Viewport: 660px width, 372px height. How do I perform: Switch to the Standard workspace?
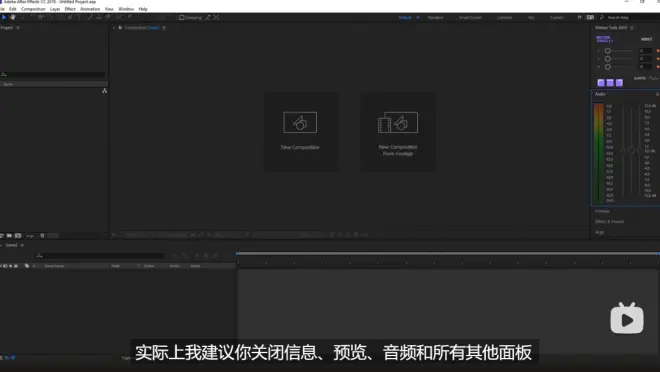(435, 18)
